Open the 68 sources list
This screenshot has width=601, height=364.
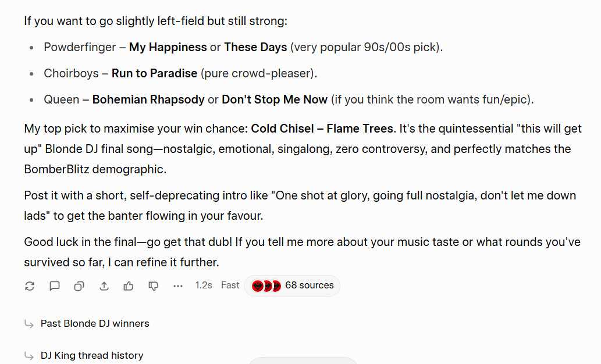tap(309, 286)
